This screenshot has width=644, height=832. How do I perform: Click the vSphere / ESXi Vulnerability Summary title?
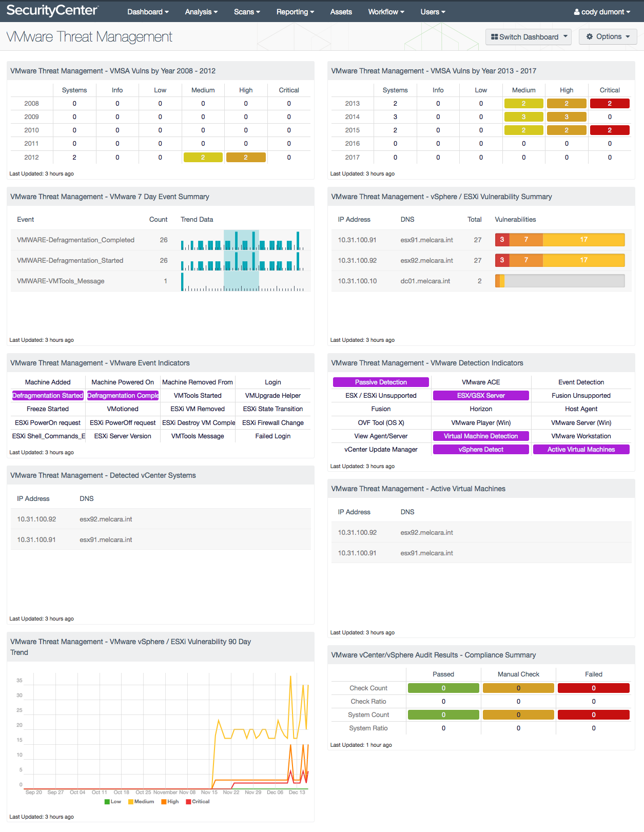[441, 197]
